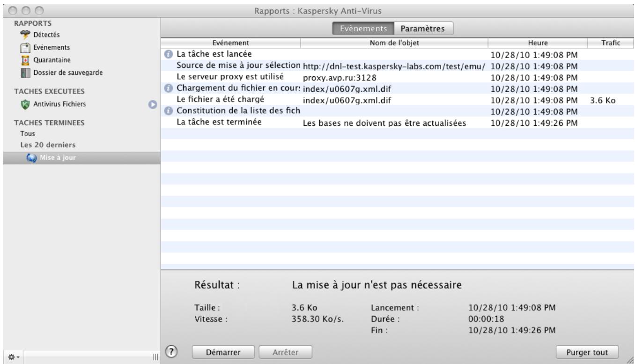Click the window resize grip at bottom-right corner
Screen dimensions: 635x364
630,359
